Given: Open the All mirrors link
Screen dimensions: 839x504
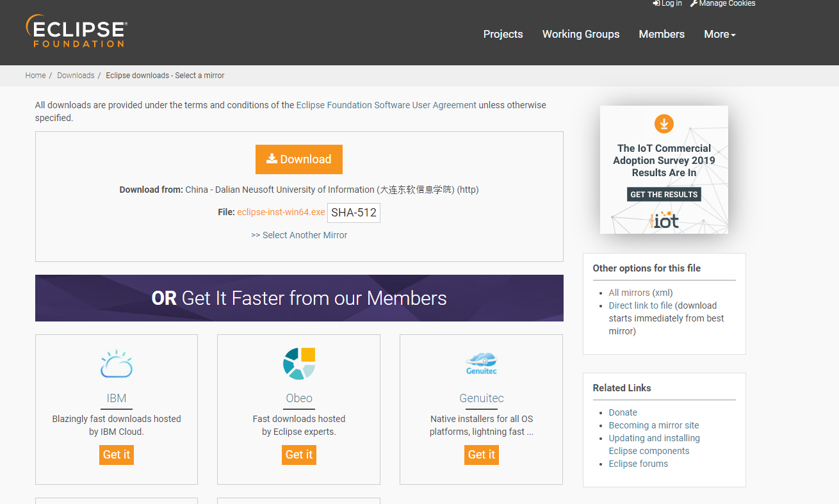Looking at the screenshot, I should point(629,293).
